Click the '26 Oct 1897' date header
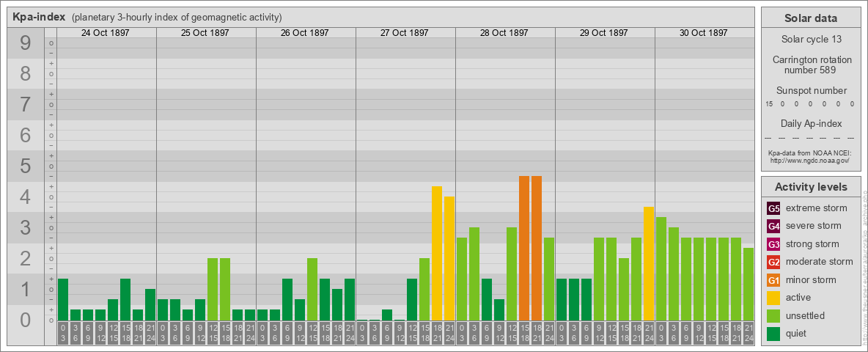 tap(304, 33)
